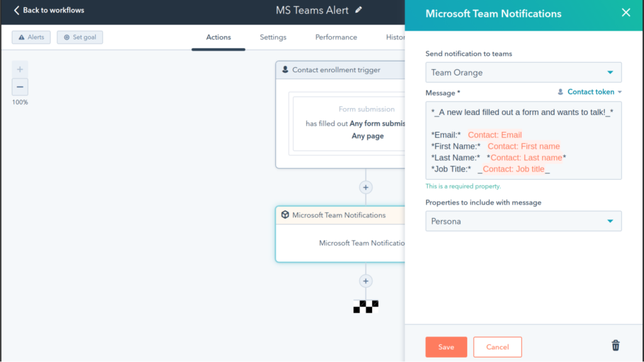
Task: Open the Send notification to teams dropdown
Action: click(523, 72)
